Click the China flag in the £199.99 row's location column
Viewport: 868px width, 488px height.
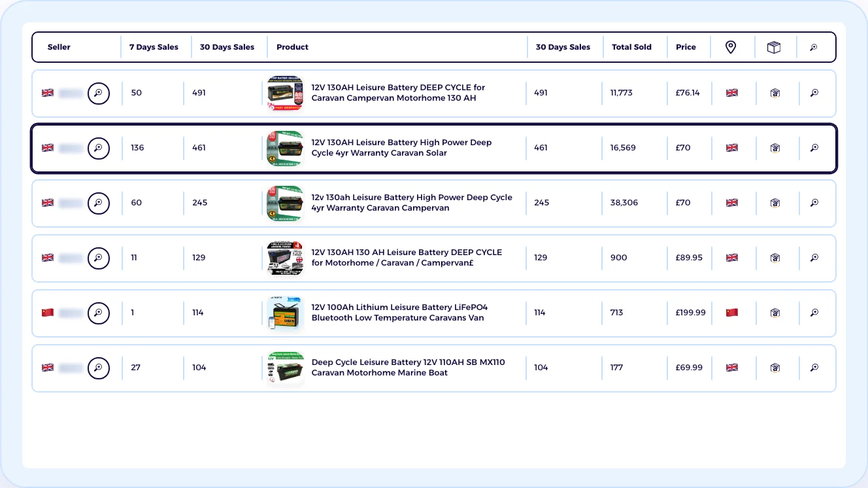pyautogui.click(x=732, y=313)
